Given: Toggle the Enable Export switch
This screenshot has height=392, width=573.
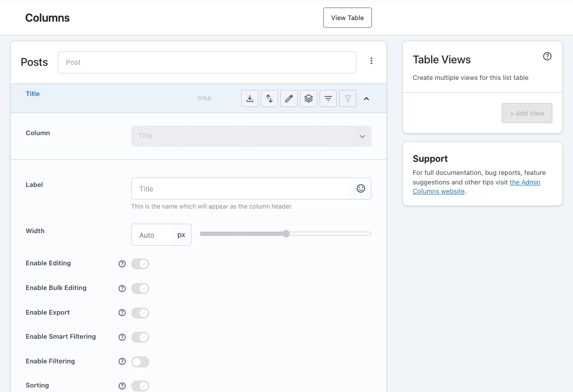Looking at the screenshot, I should pos(140,313).
